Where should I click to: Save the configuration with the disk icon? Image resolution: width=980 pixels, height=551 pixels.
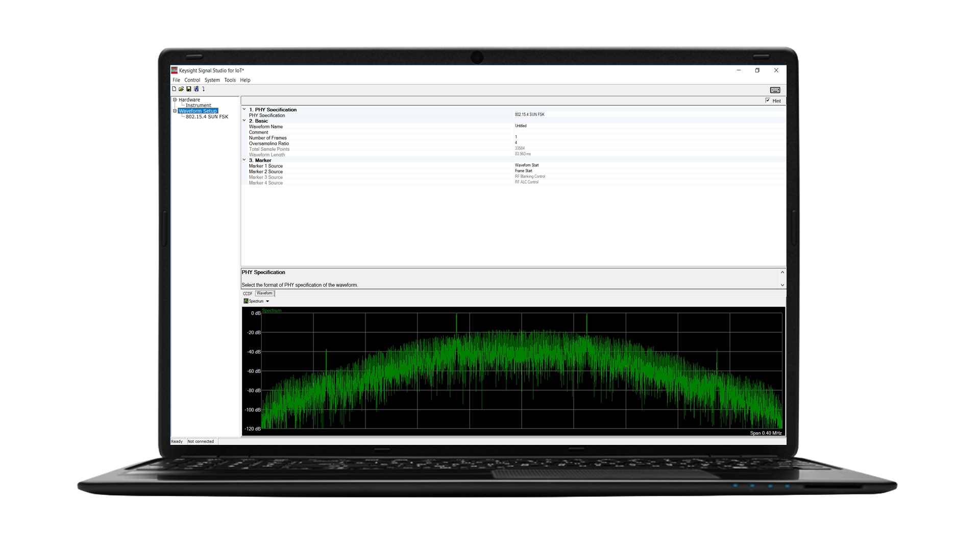tap(189, 89)
